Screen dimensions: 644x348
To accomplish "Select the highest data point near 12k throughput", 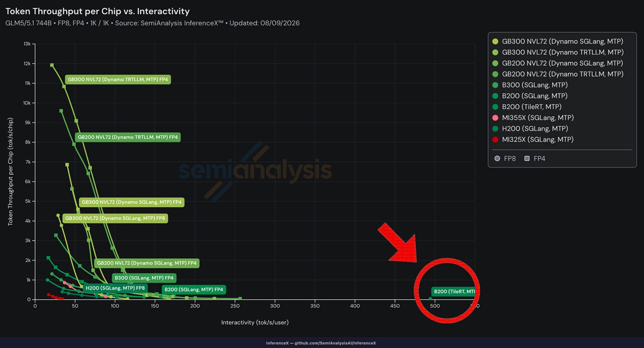I will click(x=52, y=65).
